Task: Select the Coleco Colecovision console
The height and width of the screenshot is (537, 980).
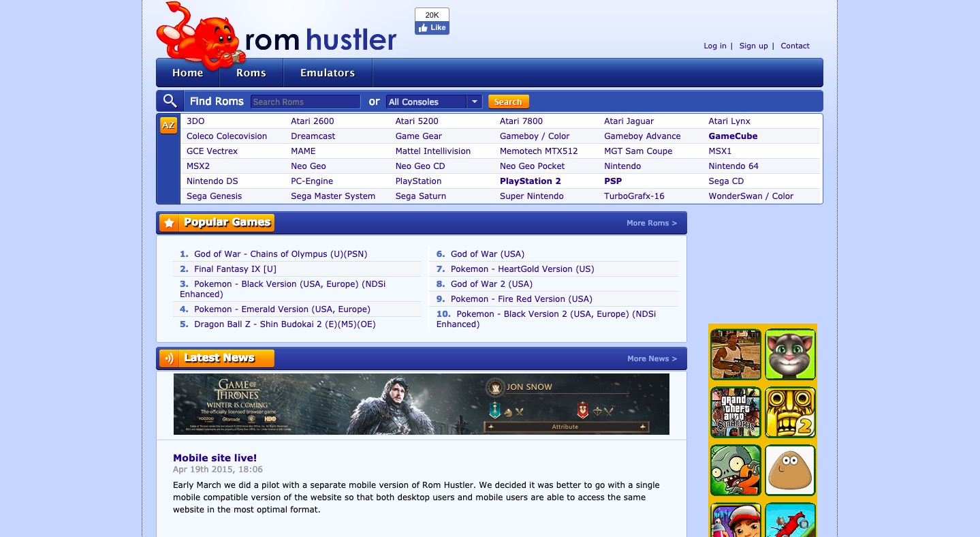Action: pos(227,136)
